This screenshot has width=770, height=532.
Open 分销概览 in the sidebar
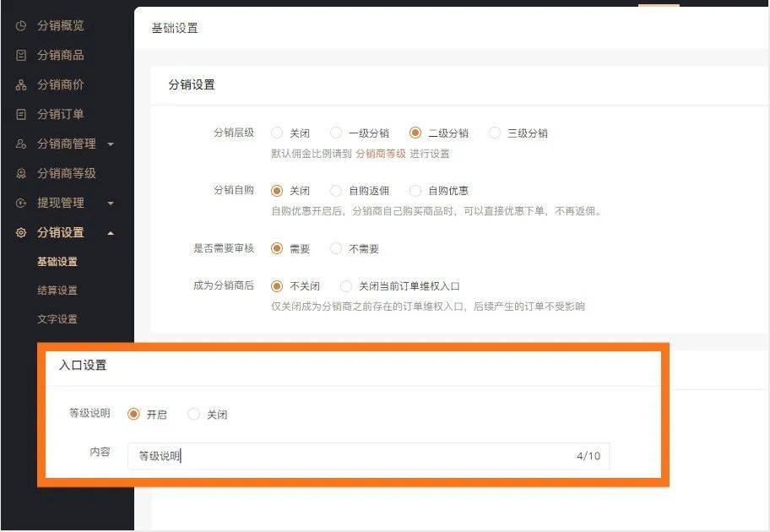(61, 25)
